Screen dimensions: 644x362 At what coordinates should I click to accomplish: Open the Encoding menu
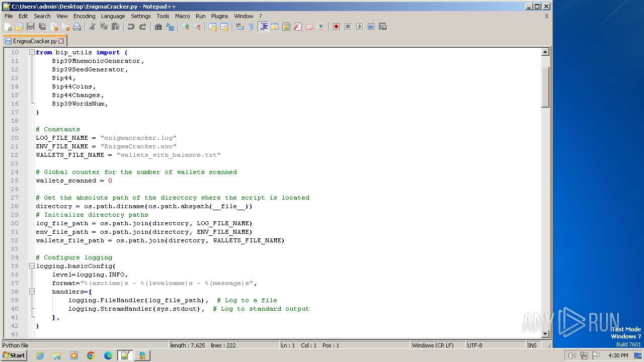tap(84, 16)
